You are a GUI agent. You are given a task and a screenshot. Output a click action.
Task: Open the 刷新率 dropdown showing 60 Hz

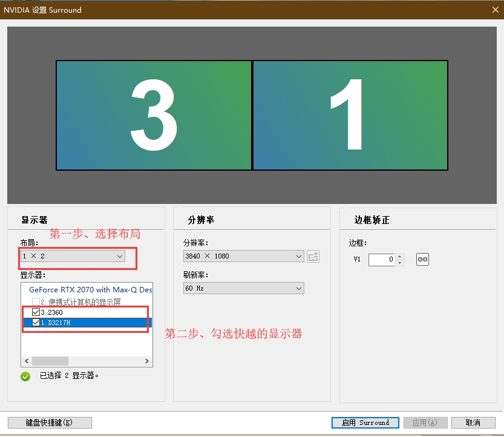point(243,289)
